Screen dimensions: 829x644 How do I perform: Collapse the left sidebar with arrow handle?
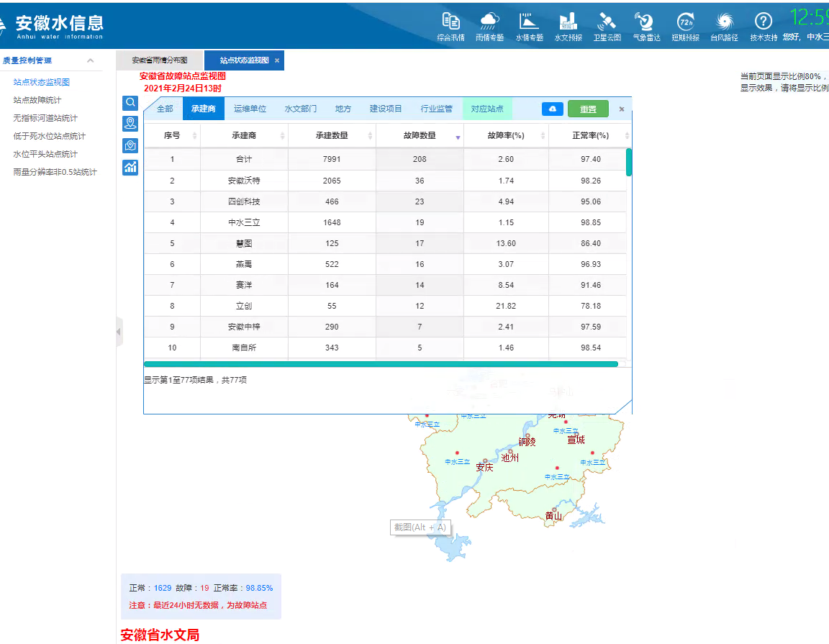pyautogui.click(x=119, y=332)
